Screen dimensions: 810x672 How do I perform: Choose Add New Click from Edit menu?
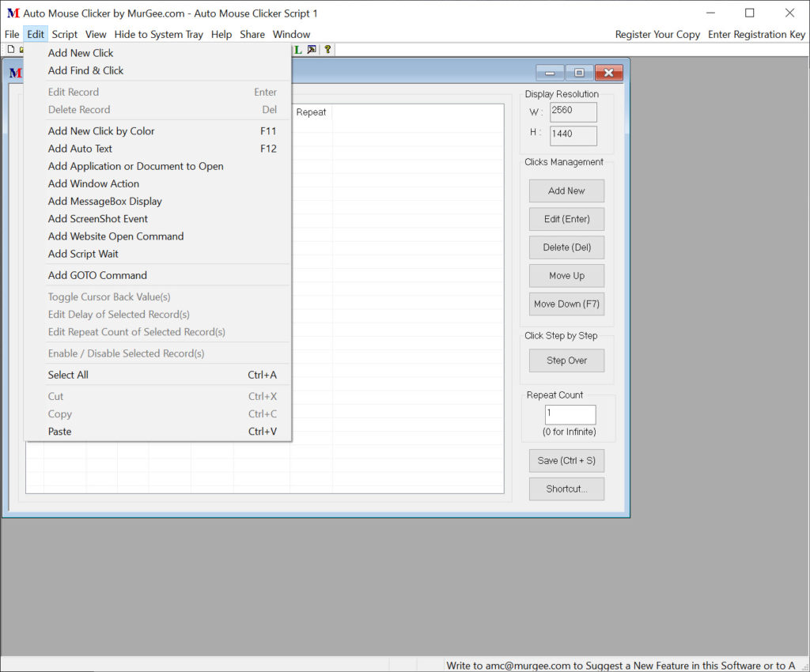(157, 53)
